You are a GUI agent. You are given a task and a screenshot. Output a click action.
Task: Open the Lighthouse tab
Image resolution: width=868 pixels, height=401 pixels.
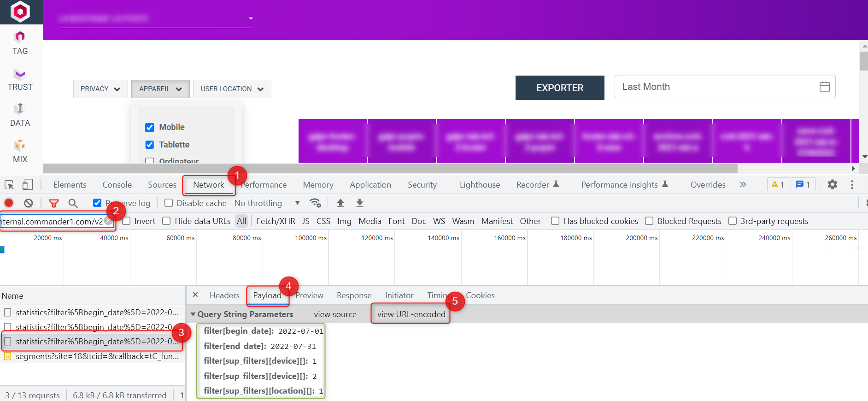480,185
